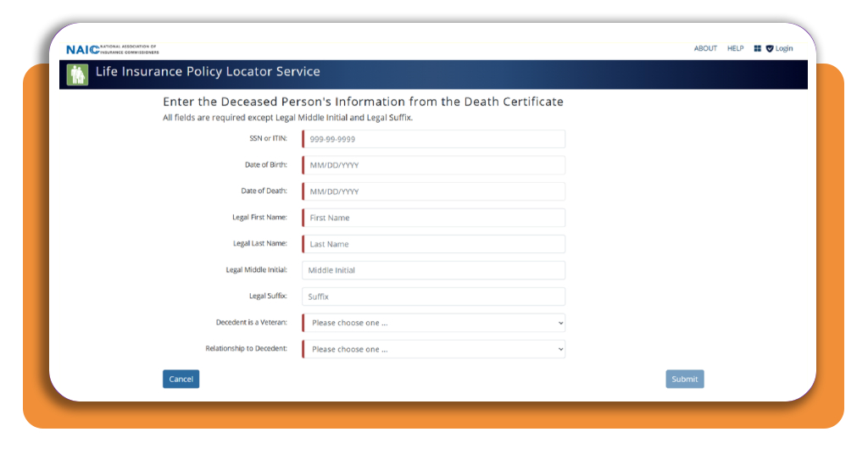Screen dimensions: 868x454
Task: Click the Legal First Name field
Action: pos(433,218)
